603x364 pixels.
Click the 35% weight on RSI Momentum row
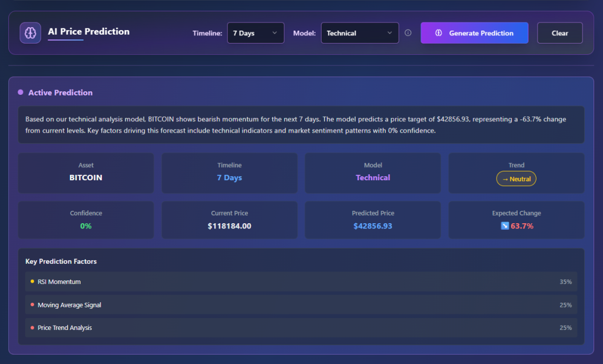click(x=565, y=282)
